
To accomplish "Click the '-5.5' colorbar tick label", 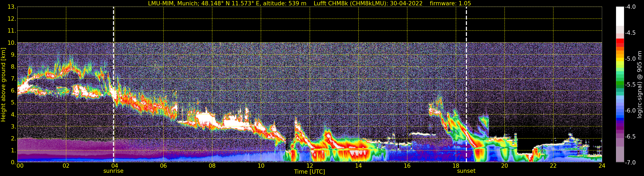I will [630, 85].
